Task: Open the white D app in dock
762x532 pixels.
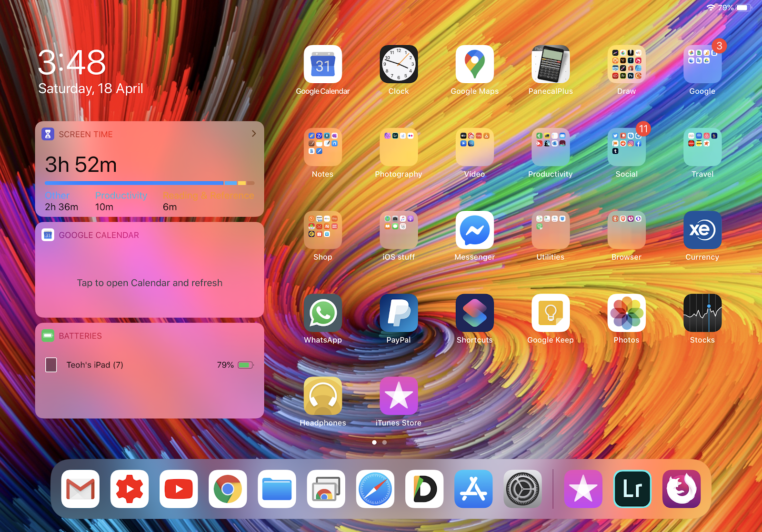Action: [x=424, y=489]
